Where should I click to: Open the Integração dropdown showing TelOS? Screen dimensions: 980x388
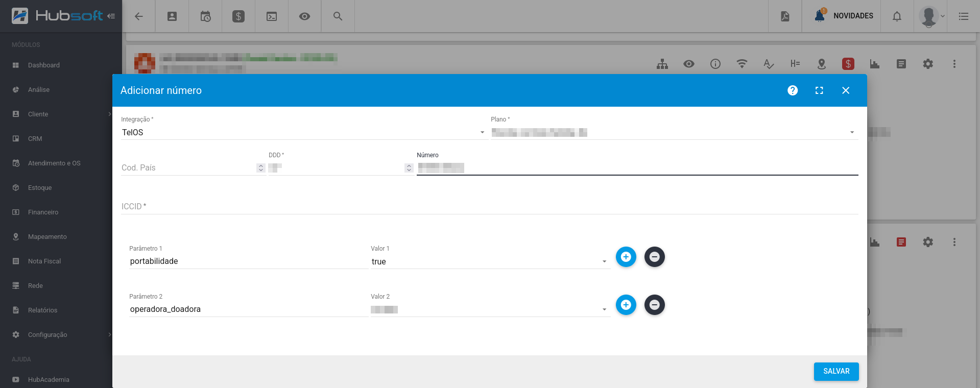303,132
